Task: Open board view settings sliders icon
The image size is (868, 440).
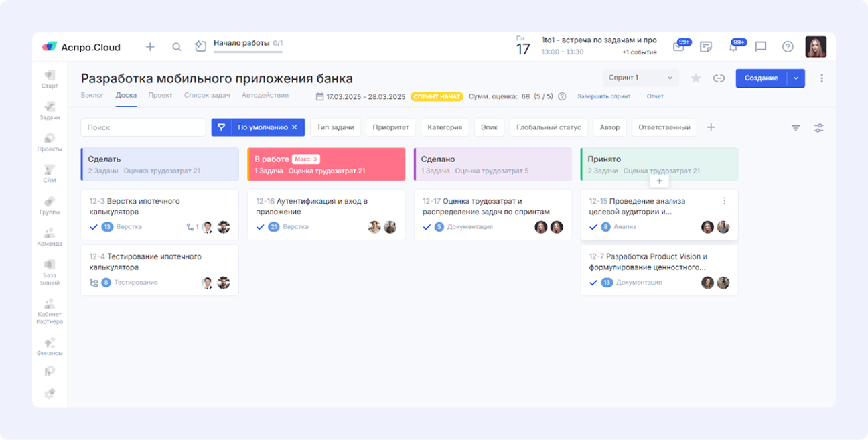Action: point(818,127)
